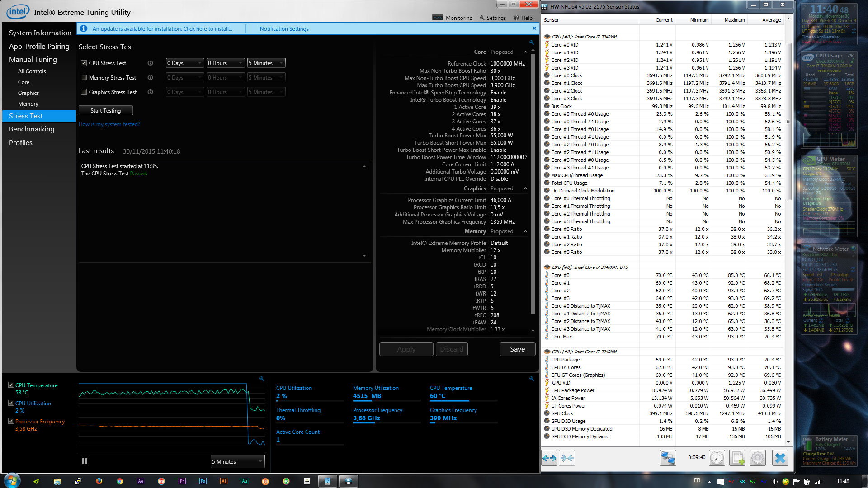Viewport: 868px width, 488px height.
Task: Click wrench icon above monitoring value tiles
Action: point(532,379)
